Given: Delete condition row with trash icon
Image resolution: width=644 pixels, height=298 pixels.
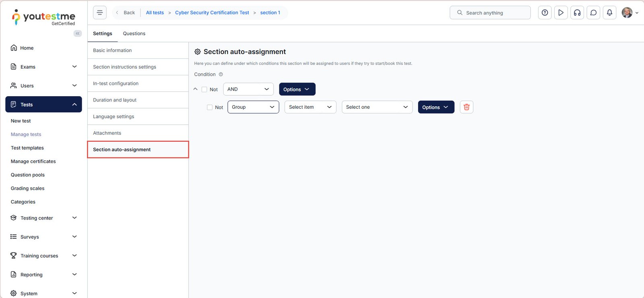Looking at the screenshot, I should point(466,107).
